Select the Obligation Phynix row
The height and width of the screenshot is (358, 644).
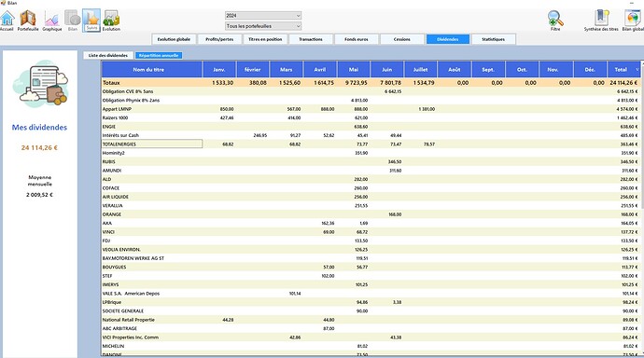[371, 100]
